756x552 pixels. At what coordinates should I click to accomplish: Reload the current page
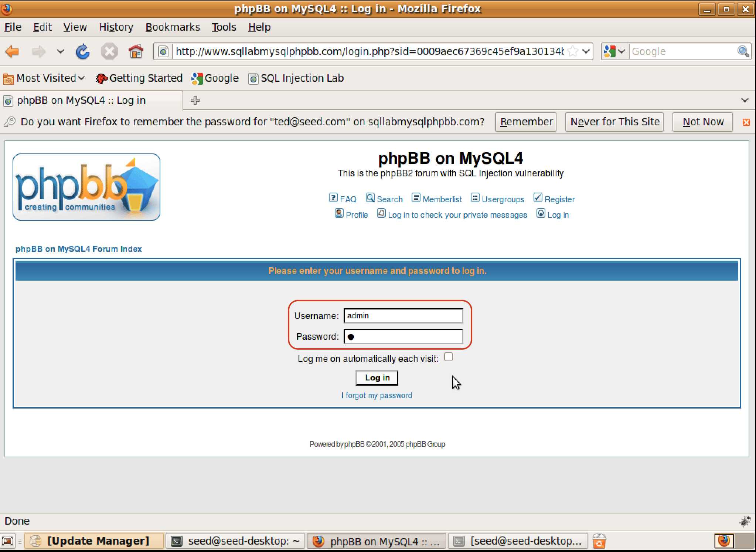(83, 51)
